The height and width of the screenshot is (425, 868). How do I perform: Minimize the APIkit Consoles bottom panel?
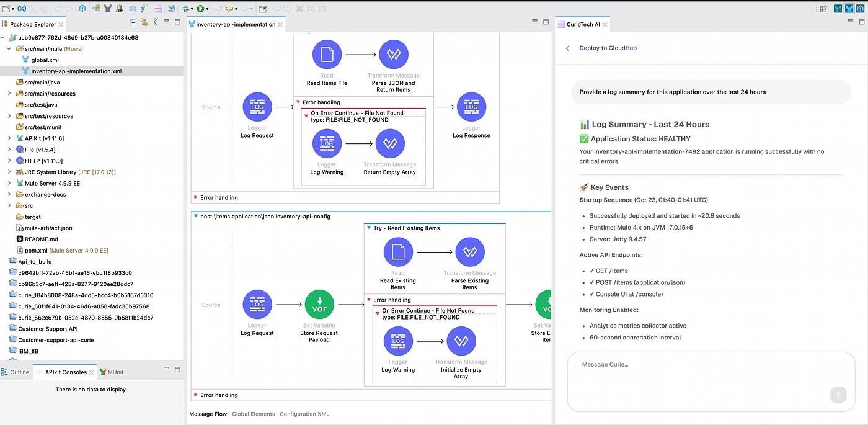(166, 370)
